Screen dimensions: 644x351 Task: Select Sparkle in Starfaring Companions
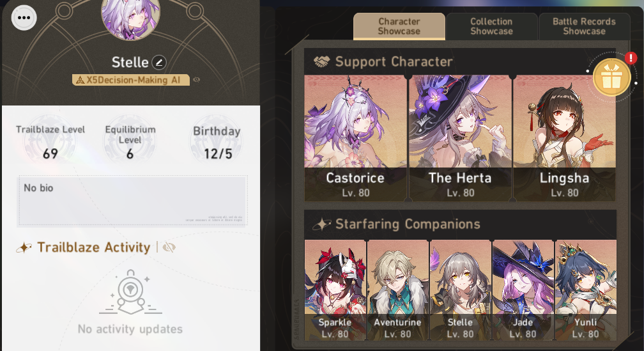[x=335, y=290]
